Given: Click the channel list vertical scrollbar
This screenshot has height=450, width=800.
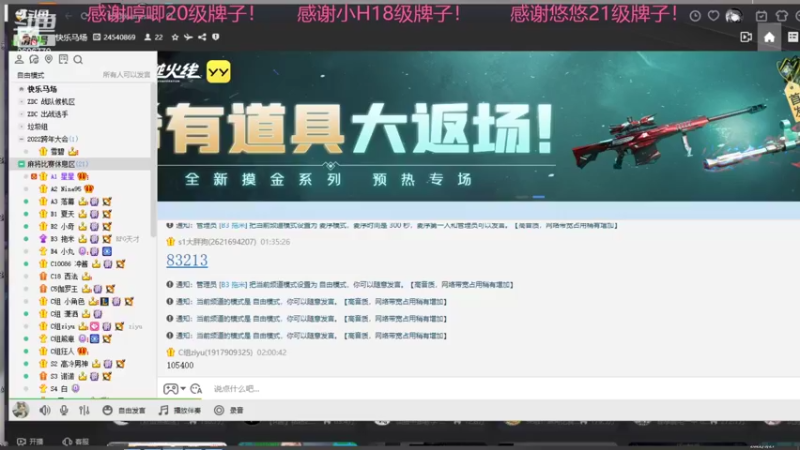Looking at the screenshot, I should pyautogui.click(x=153, y=158).
